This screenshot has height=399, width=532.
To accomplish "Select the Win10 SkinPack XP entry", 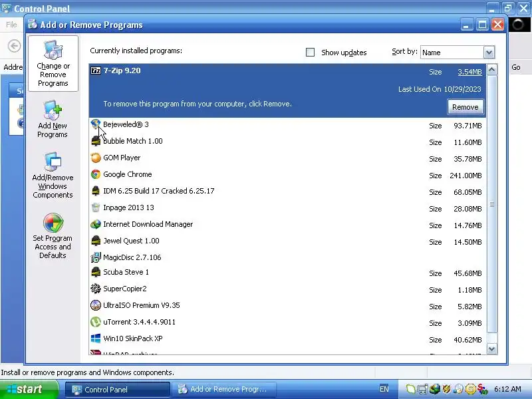I will point(287,339).
